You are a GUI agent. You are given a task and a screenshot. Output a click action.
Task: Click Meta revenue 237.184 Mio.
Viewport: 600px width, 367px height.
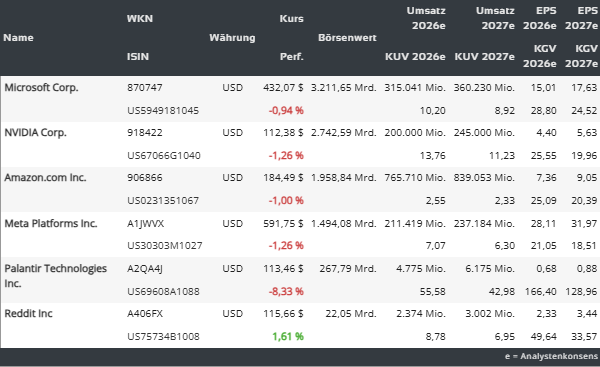tap(484, 223)
